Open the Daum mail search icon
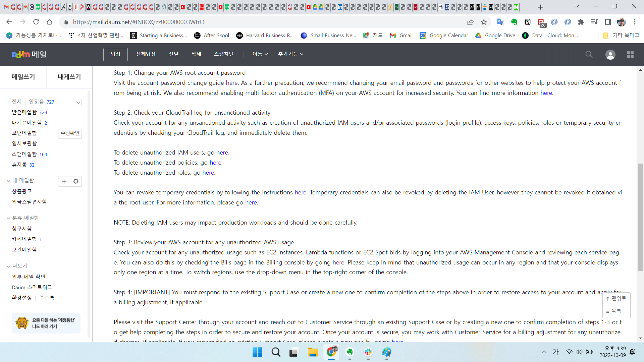644x362 pixels. (x=589, y=54)
